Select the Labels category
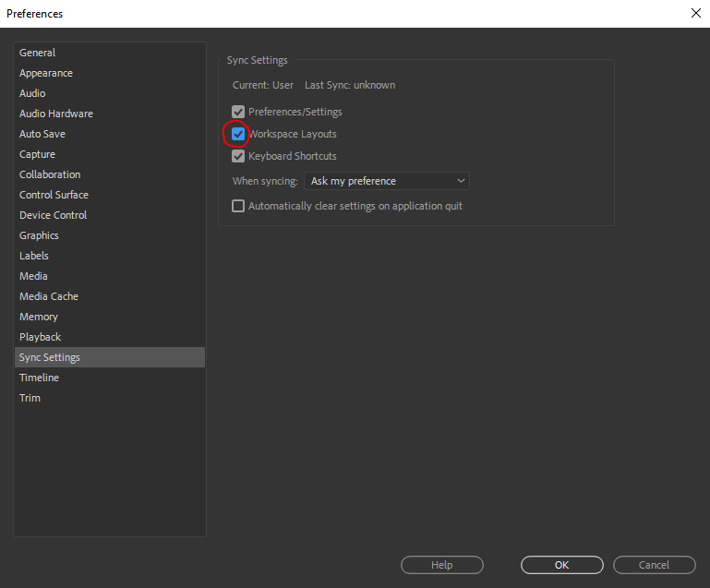The height and width of the screenshot is (588, 710). coord(34,256)
